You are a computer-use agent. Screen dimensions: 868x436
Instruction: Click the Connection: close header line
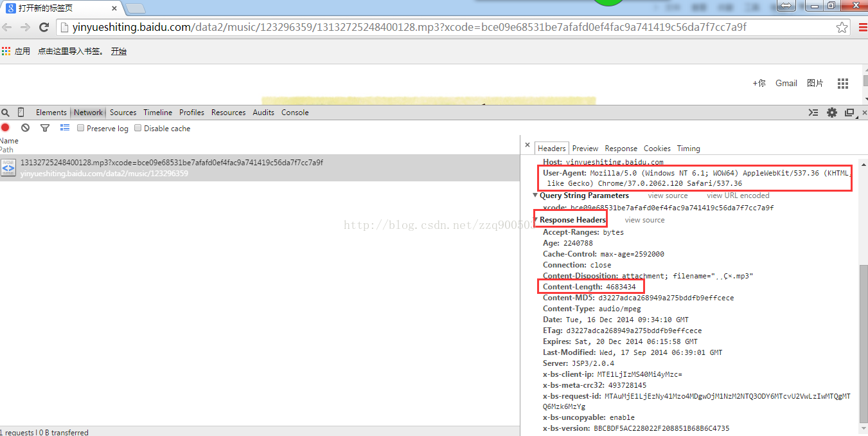point(577,265)
